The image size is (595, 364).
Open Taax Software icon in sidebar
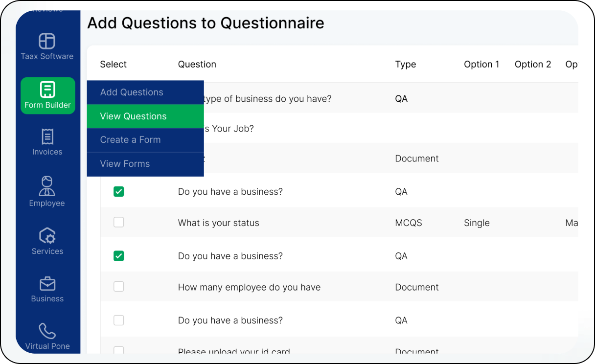click(47, 41)
